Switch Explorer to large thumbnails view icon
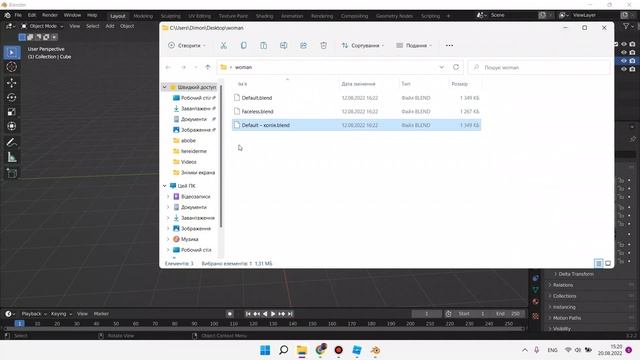Image resolution: width=640 pixels, height=360 pixels. pyautogui.click(x=608, y=263)
